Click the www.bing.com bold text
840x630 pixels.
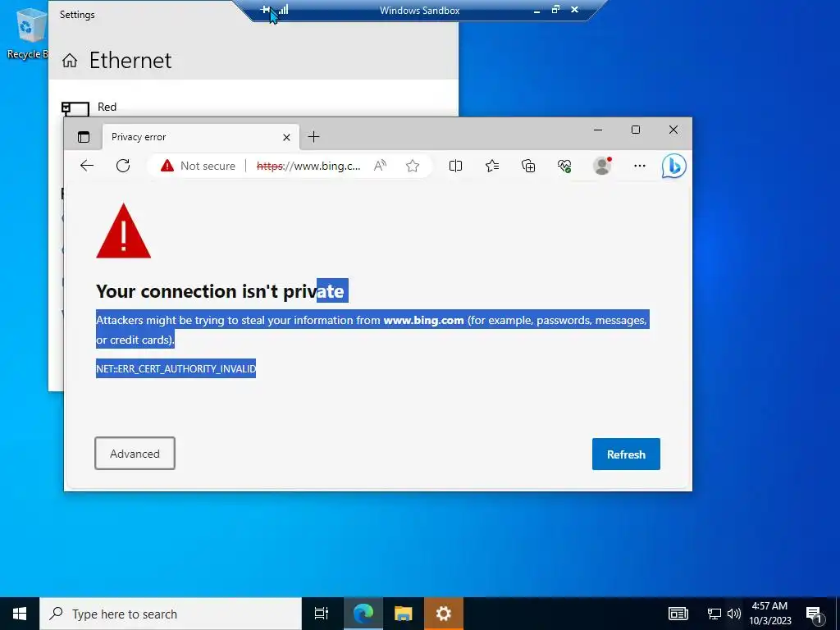coord(424,321)
